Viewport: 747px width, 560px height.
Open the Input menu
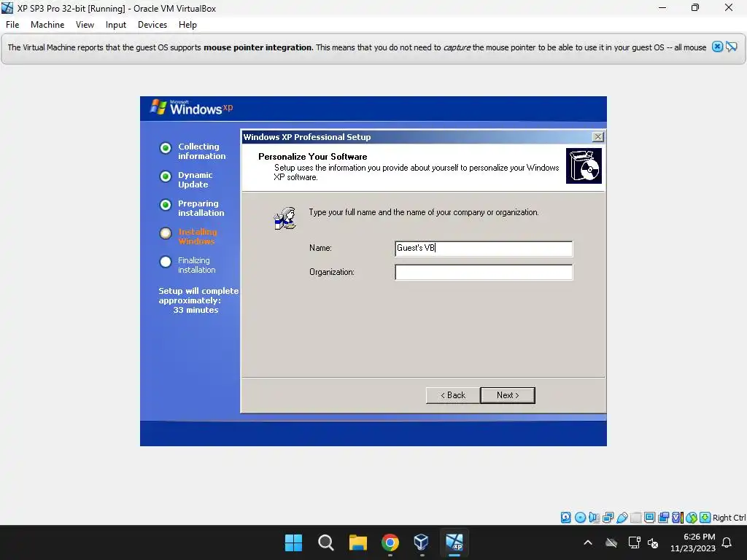click(116, 25)
